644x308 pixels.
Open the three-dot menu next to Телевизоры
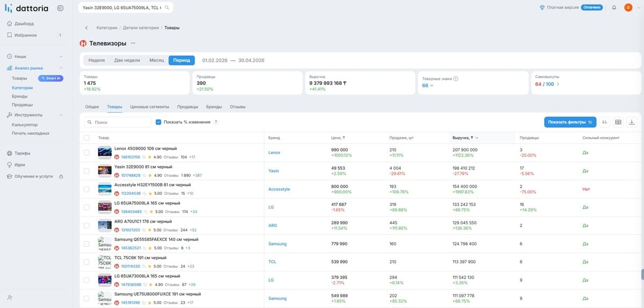(x=133, y=43)
